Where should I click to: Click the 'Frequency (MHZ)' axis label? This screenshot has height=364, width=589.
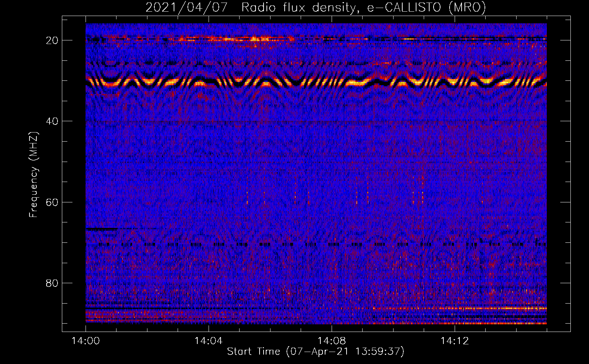coord(33,175)
